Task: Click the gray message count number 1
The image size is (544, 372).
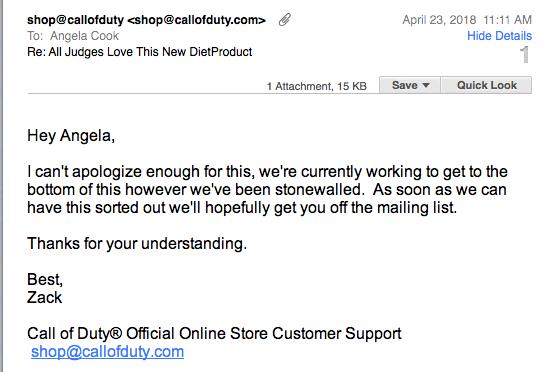Action: (525, 54)
